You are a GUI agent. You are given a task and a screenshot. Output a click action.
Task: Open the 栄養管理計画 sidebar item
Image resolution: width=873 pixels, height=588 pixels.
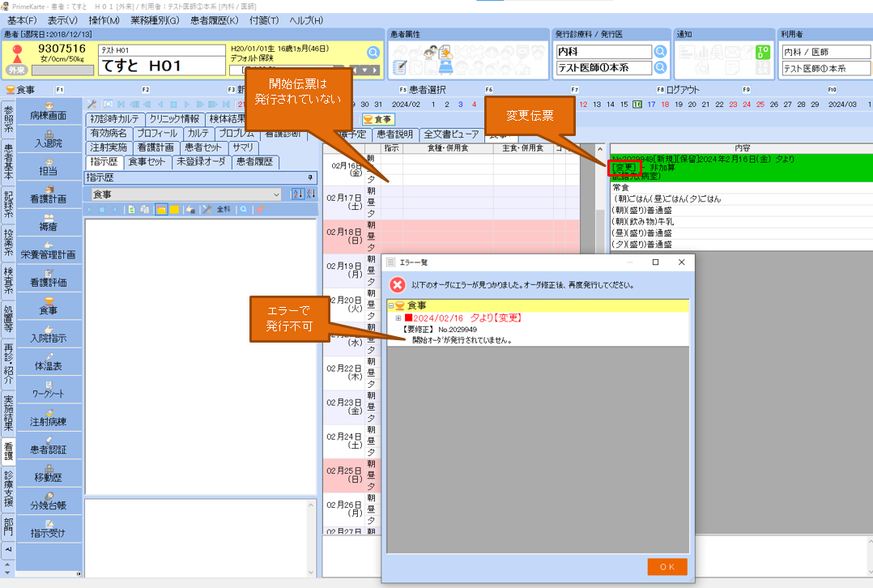click(x=49, y=250)
